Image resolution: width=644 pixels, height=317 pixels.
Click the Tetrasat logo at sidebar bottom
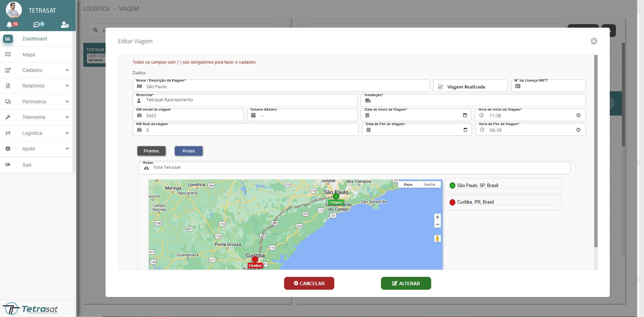click(30, 308)
